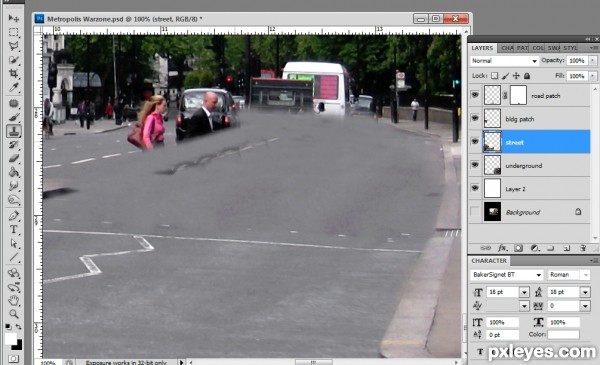Open the Normal blend mode dropdown
600x365 pixels.
point(504,61)
